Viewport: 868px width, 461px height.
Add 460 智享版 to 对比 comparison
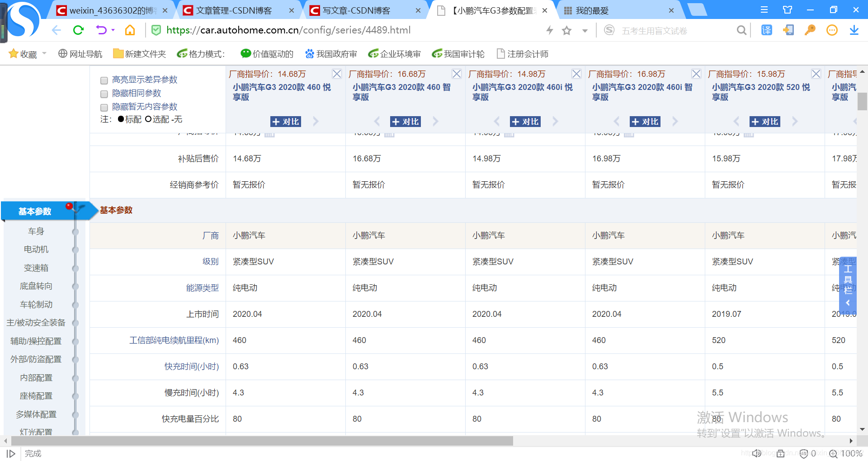pos(406,122)
